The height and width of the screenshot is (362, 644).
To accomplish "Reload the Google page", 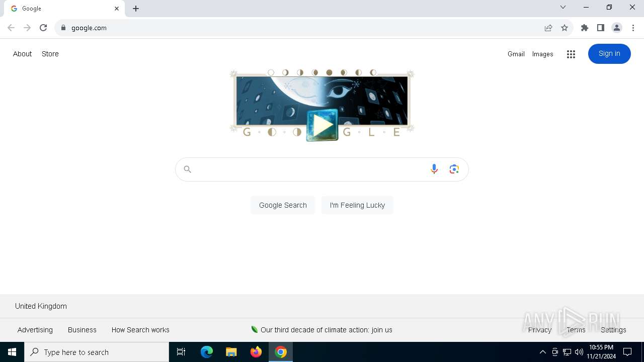I will click(43, 28).
